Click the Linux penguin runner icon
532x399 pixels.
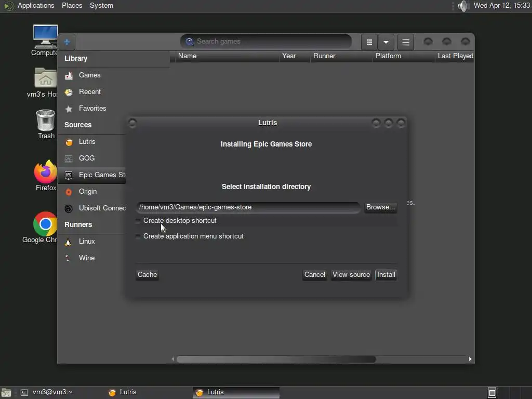coord(68,242)
